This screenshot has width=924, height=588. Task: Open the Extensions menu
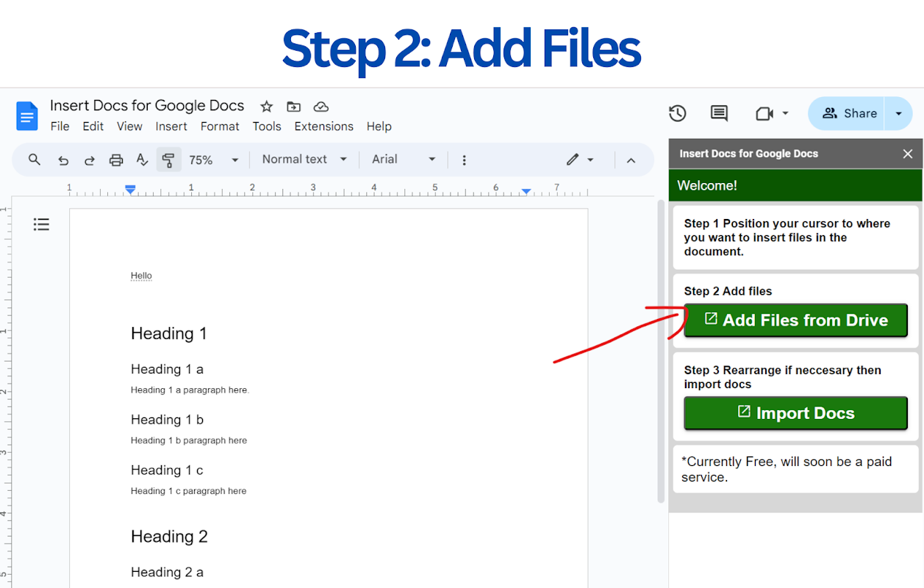[323, 126]
